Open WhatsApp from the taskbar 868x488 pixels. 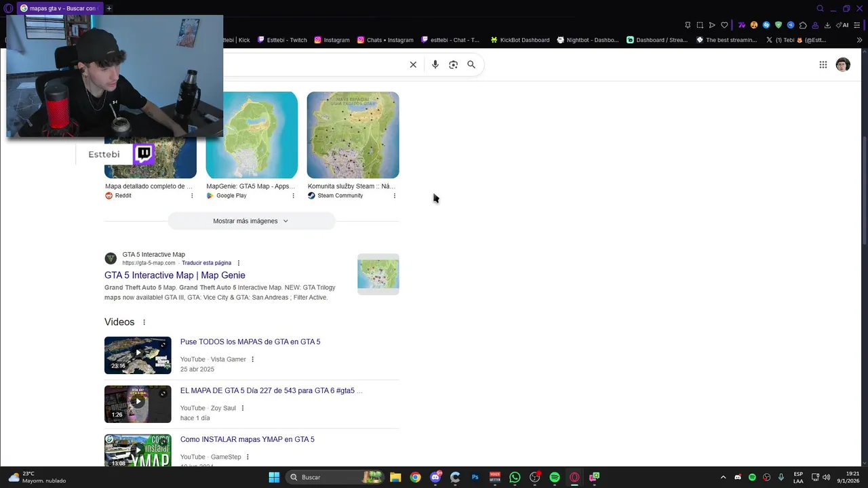click(515, 477)
